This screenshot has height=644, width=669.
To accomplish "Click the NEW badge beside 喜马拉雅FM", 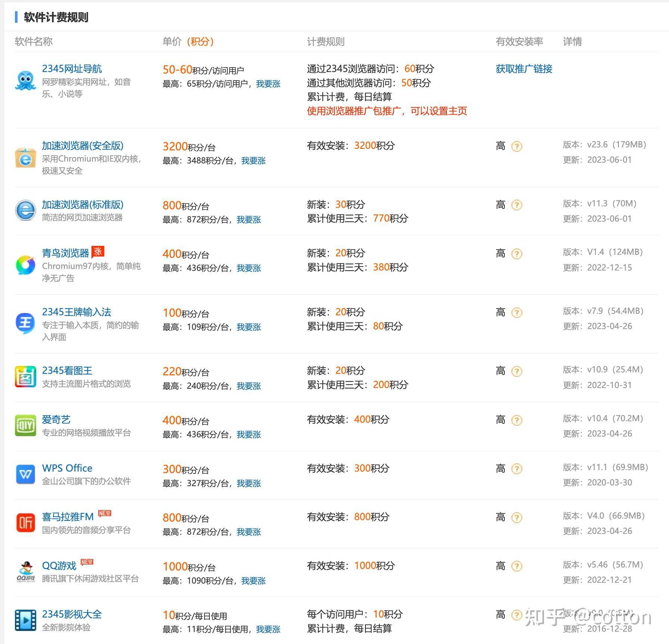I will click(x=105, y=513).
